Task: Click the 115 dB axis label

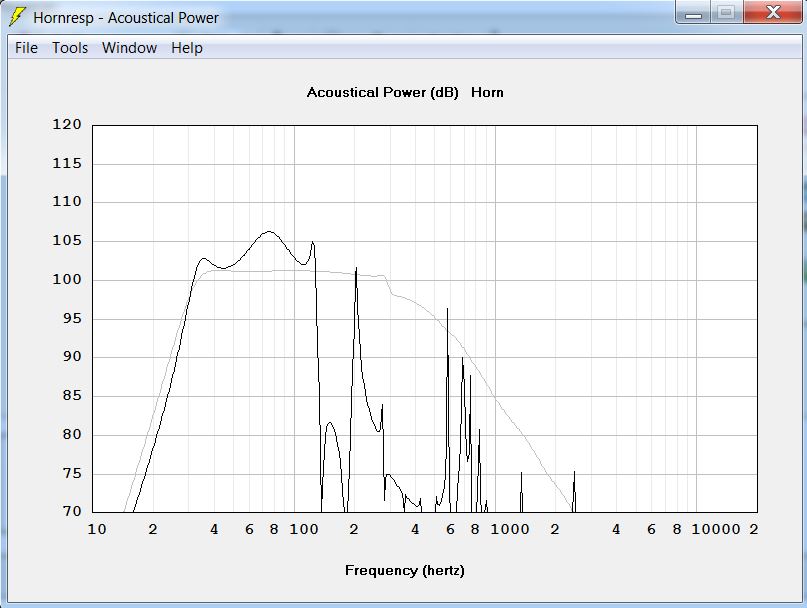Action: (x=67, y=164)
